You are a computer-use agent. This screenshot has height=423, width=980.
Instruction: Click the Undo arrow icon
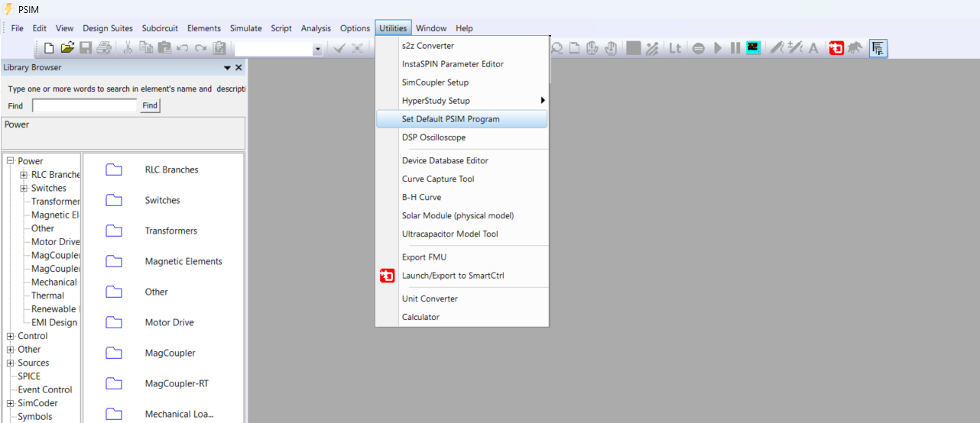coord(183,48)
